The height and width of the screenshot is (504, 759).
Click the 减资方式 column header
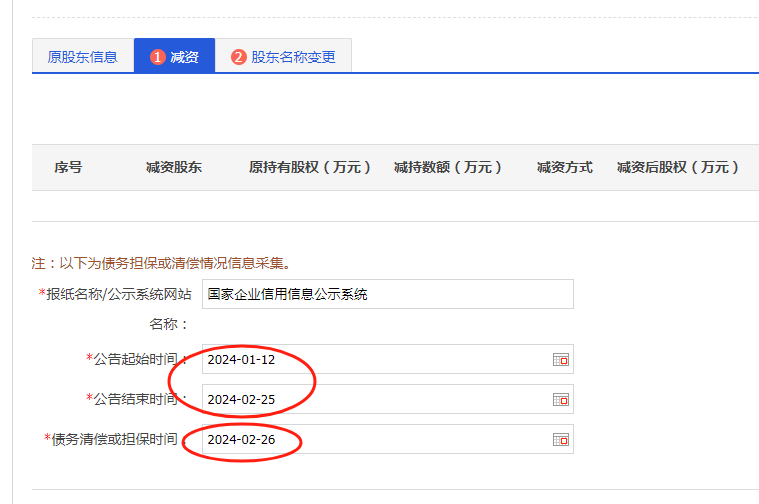coord(564,167)
